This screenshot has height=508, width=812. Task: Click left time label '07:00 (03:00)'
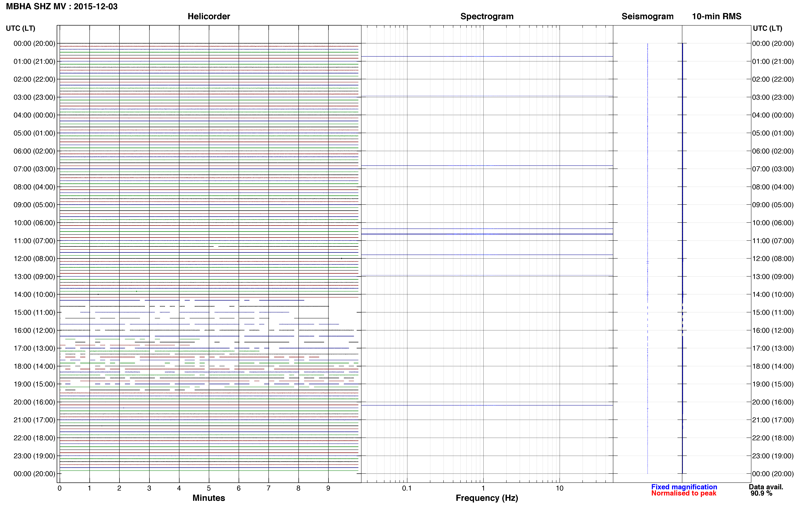coord(35,169)
